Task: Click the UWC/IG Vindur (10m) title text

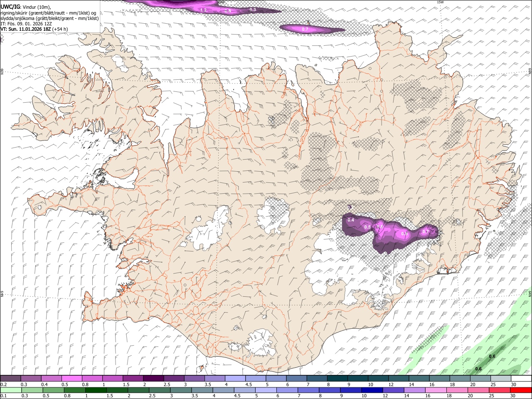Action: point(25,7)
